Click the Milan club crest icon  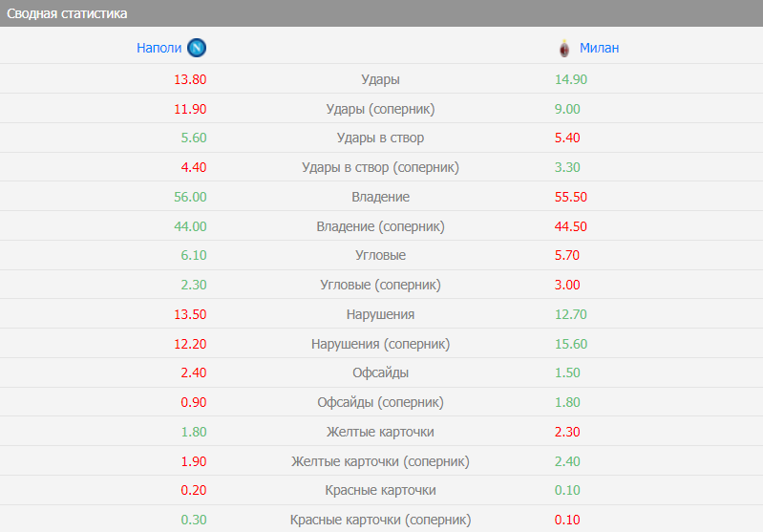pos(564,48)
